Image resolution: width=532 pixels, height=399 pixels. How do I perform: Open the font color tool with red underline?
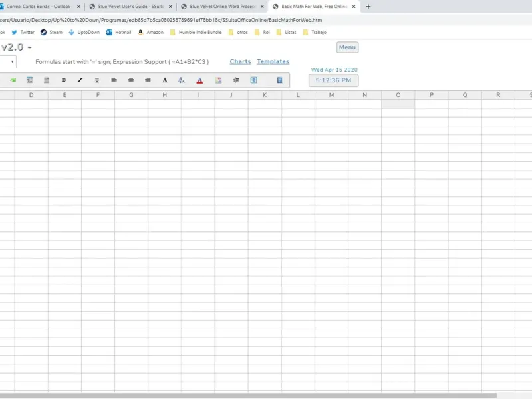pos(199,80)
